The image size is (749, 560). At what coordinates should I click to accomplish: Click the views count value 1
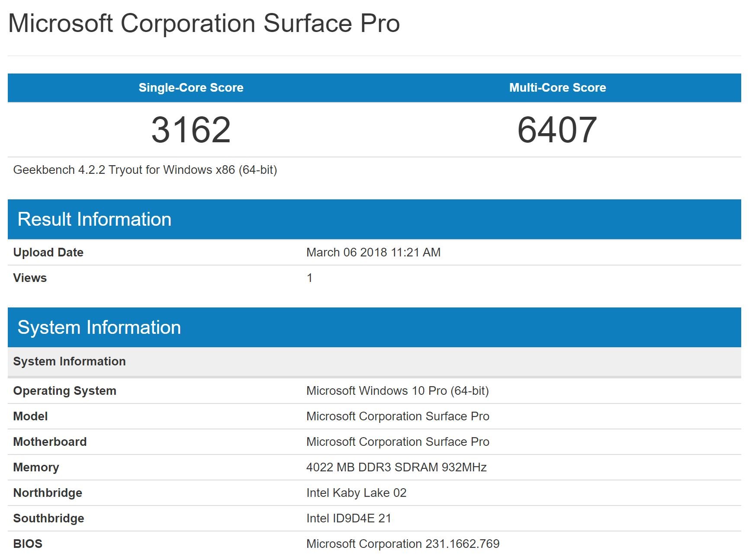point(309,278)
